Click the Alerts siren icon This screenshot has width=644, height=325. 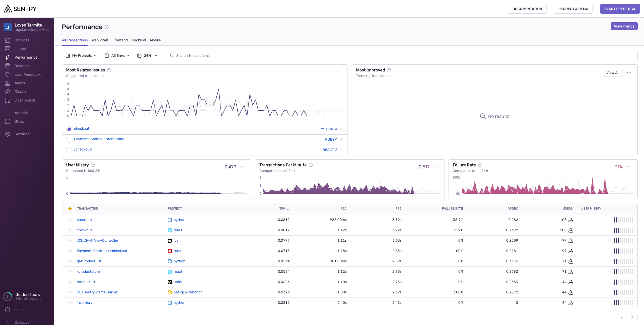[x=8, y=83]
